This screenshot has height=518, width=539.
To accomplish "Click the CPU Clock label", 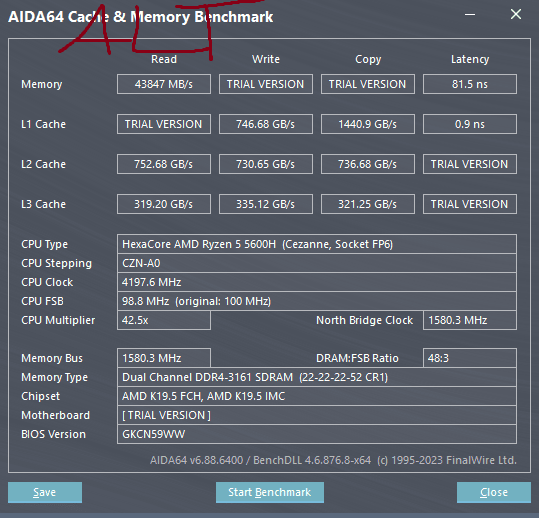I will point(47,282).
